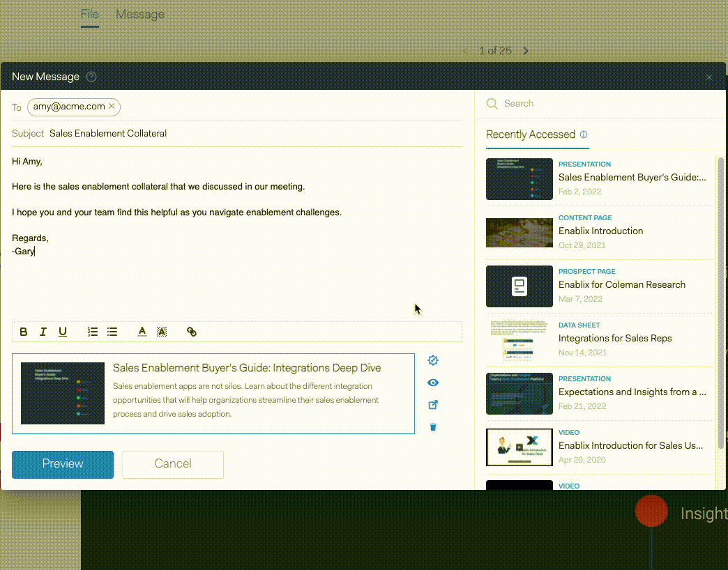Viewport: 728px width, 570px height.
Task: Click the '-Gary' signature line
Action: pos(23,252)
